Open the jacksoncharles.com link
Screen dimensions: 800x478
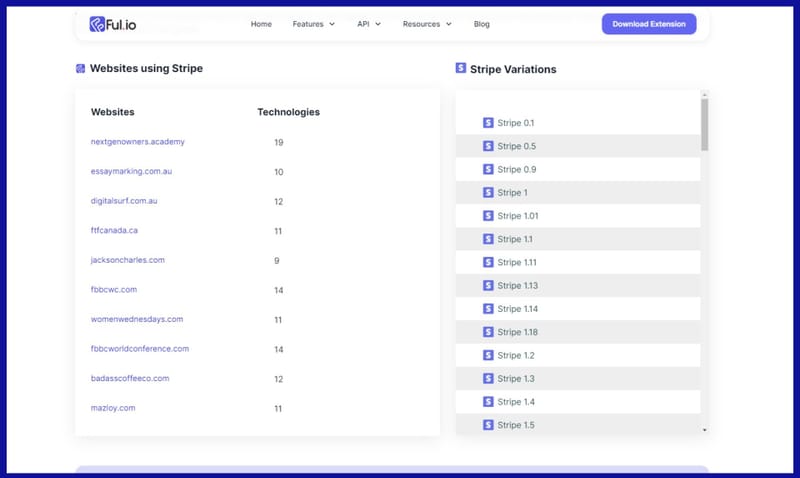127,260
